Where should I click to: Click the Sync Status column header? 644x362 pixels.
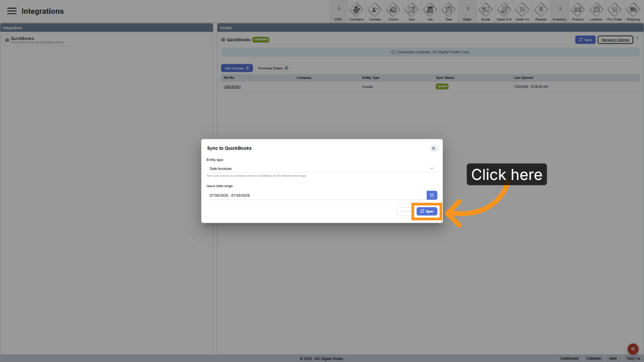pyautogui.click(x=445, y=78)
